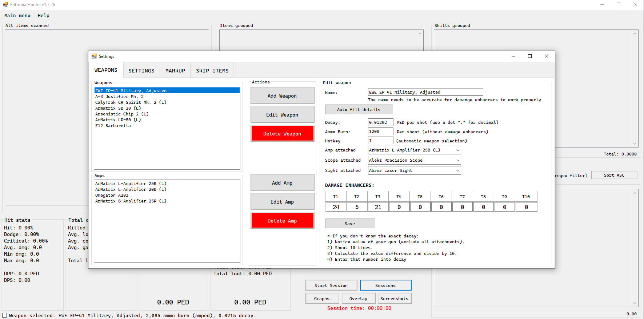
Task: Click the T2 damage enhancer field
Action: coord(357,207)
